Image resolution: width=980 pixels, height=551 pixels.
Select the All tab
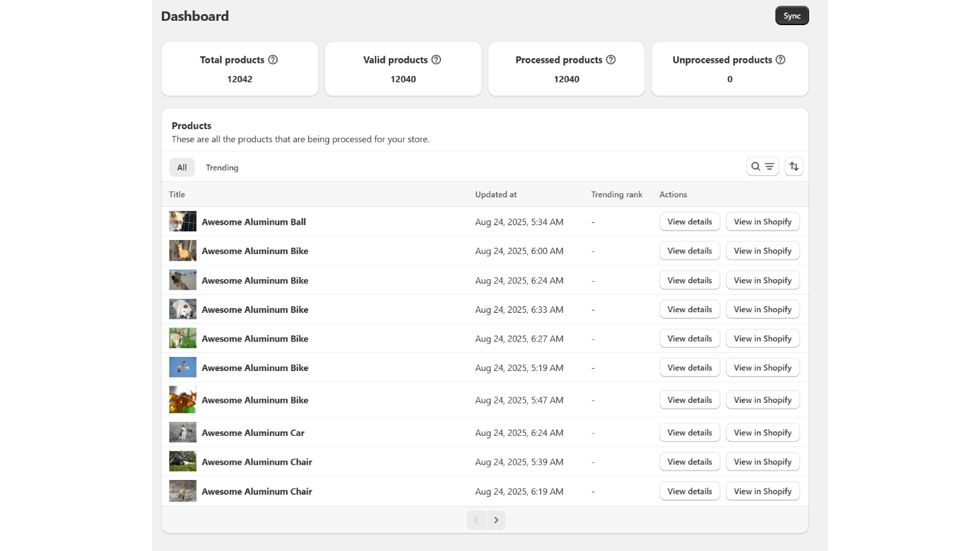[x=182, y=168]
